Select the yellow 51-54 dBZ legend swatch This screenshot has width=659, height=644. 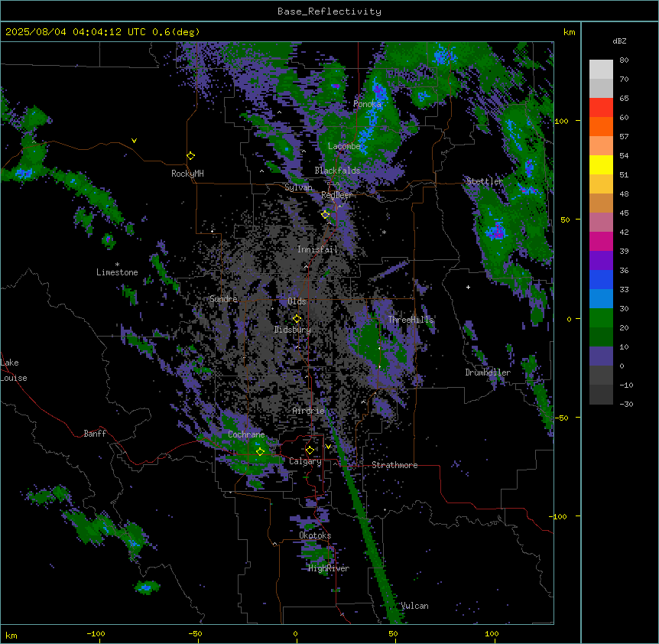tap(601, 164)
